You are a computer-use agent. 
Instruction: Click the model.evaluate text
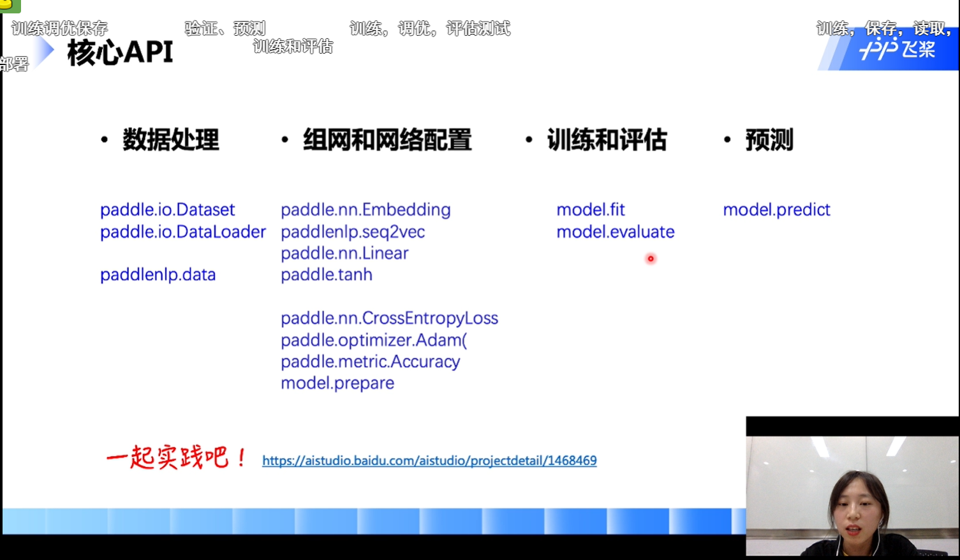tap(615, 232)
